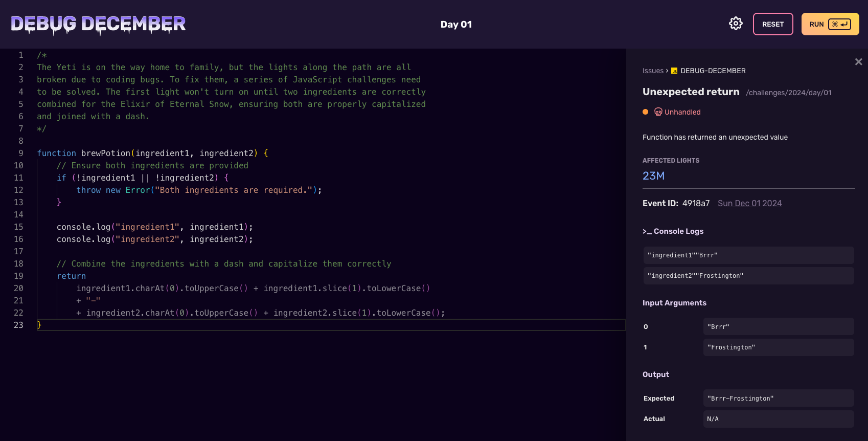Place cursor on the function brewPotion line

pos(152,153)
